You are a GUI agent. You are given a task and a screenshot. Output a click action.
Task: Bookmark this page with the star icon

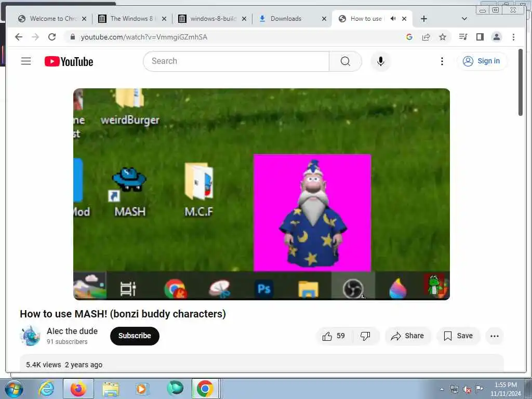(x=443, y=37)
